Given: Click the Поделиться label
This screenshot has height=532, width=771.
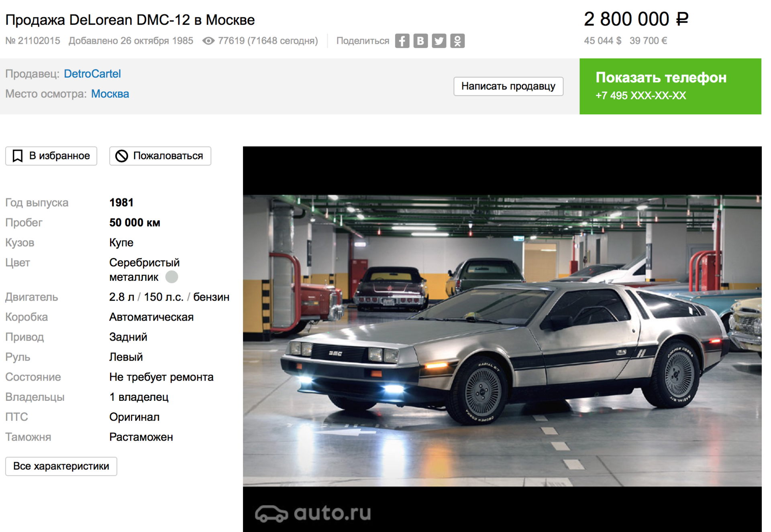Looking at the screenshot, I should (x=363, y=41).
